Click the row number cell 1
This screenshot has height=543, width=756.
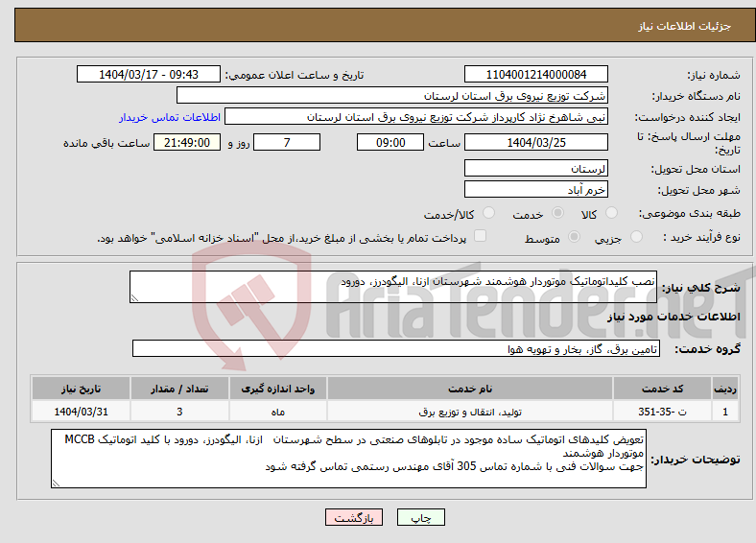pos(725,412)
